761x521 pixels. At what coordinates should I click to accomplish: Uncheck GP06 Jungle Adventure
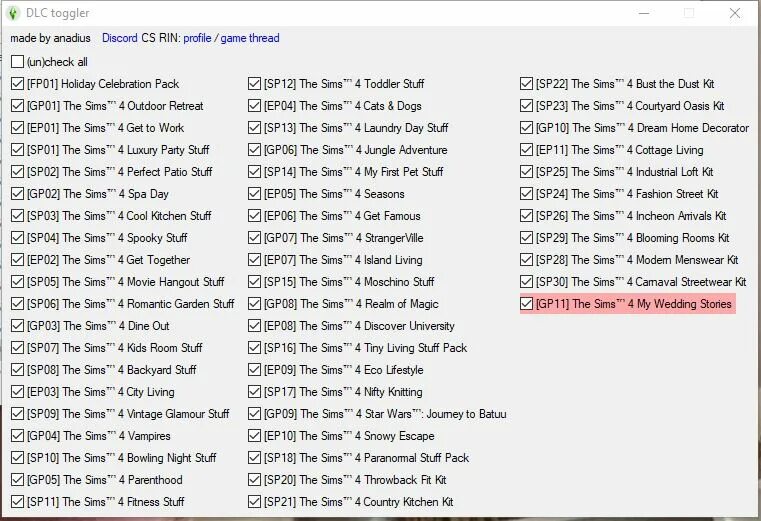coord(254,150)
